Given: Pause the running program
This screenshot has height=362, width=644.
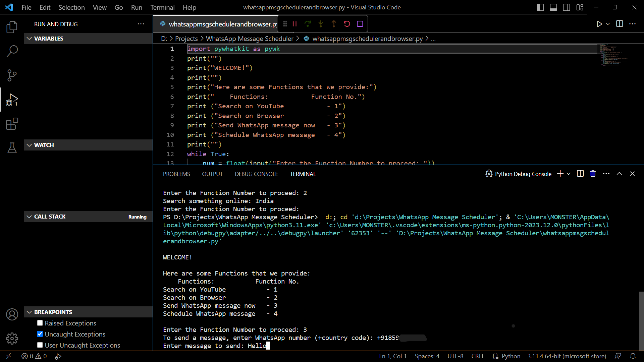Looking at the screenshot, I should (294, 23).
